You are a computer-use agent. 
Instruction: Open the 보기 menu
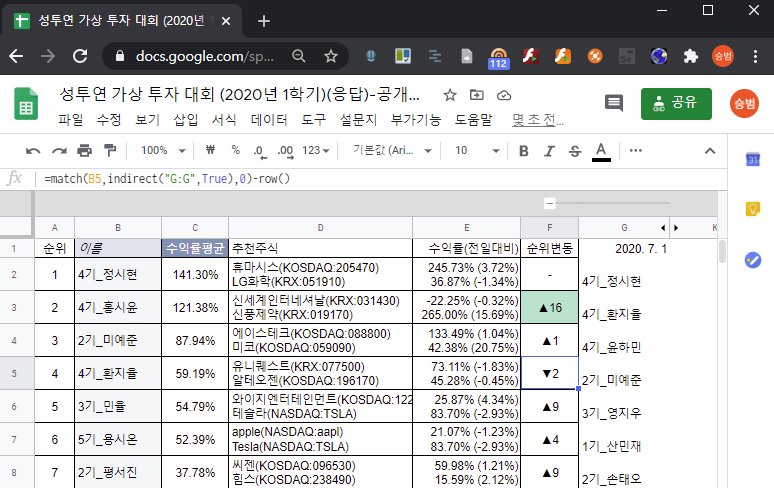(x=147, y=120)
